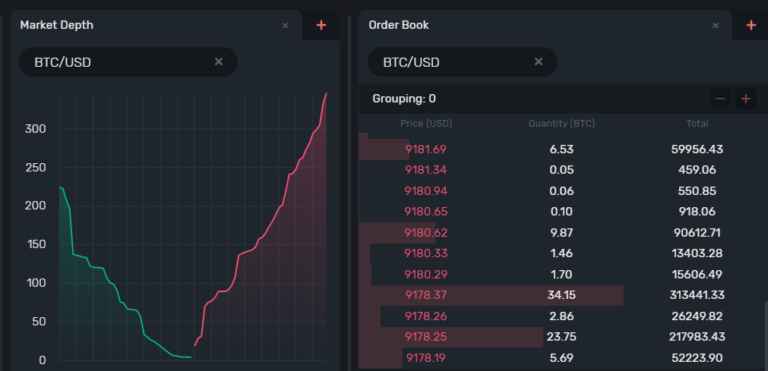This screenshot has height=371, width=768.
Task: Open the Order Book BTC/USD pair selector
Action: 462,62
